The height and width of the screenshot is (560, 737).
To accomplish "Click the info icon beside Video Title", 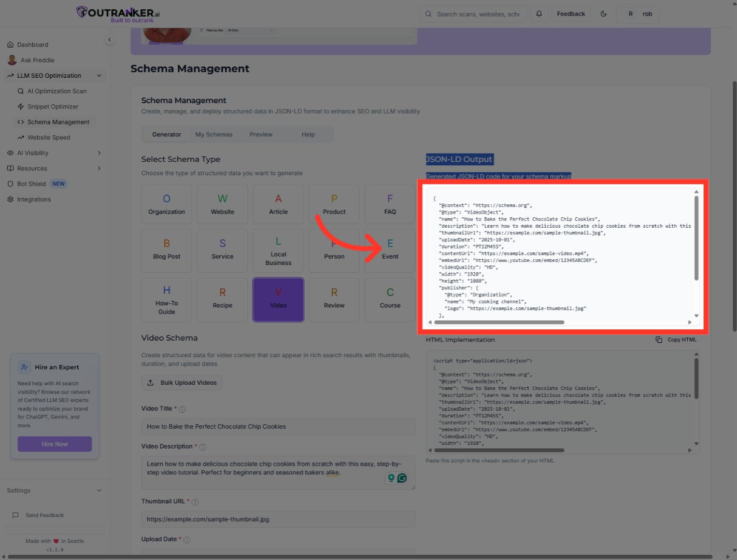I will pyautogui.click(x=182, y=409).
